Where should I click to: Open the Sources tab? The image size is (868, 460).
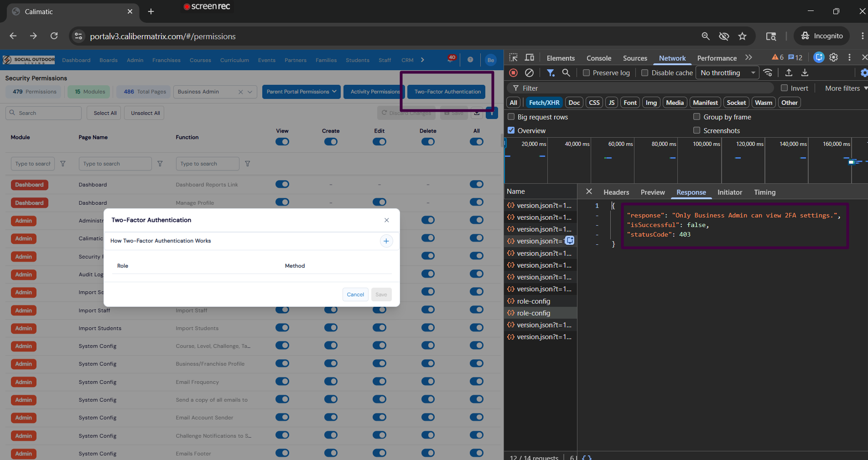click(635, 58)
